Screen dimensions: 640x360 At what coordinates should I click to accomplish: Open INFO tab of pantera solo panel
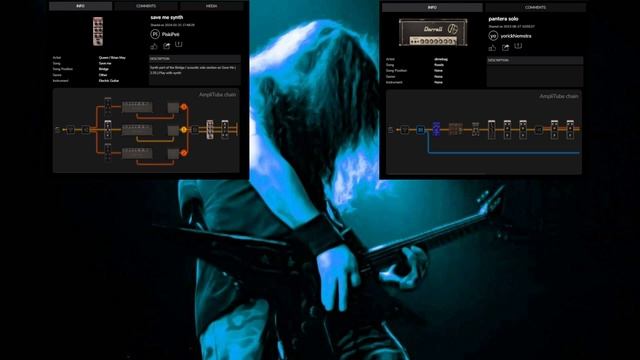point(432,7)
